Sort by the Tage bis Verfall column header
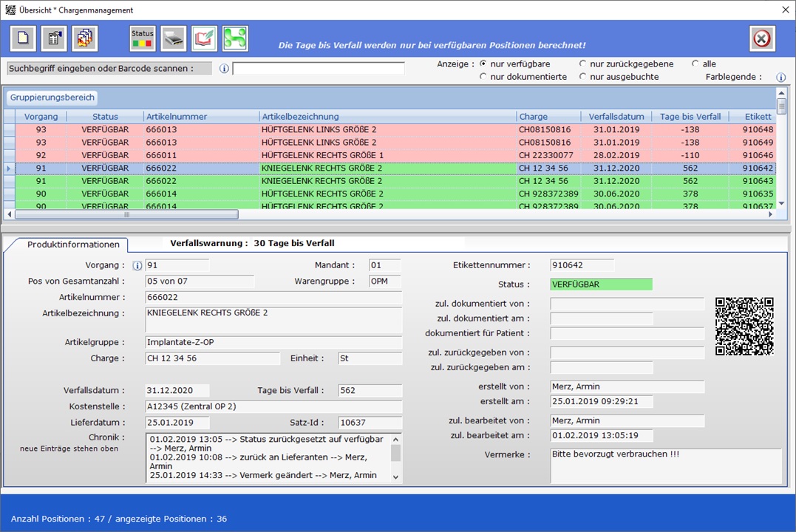796x532 pixels. 690,117
